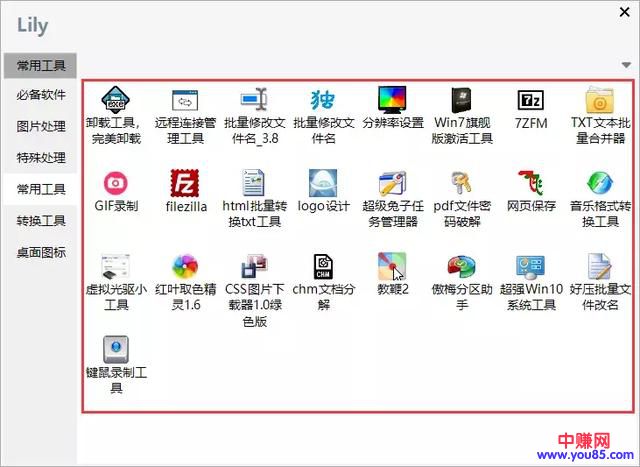Switch to the 图片处理 tab
Screen dimensions: 640x467
point(40,126)
